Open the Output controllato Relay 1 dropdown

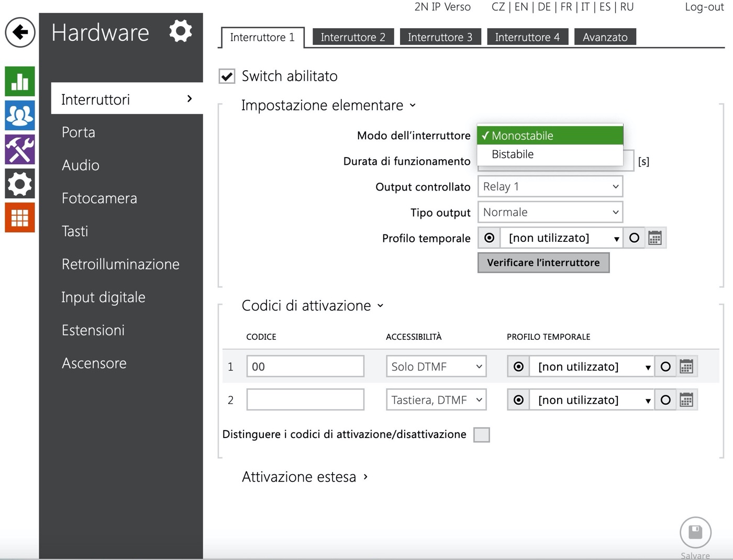(550, 187)
